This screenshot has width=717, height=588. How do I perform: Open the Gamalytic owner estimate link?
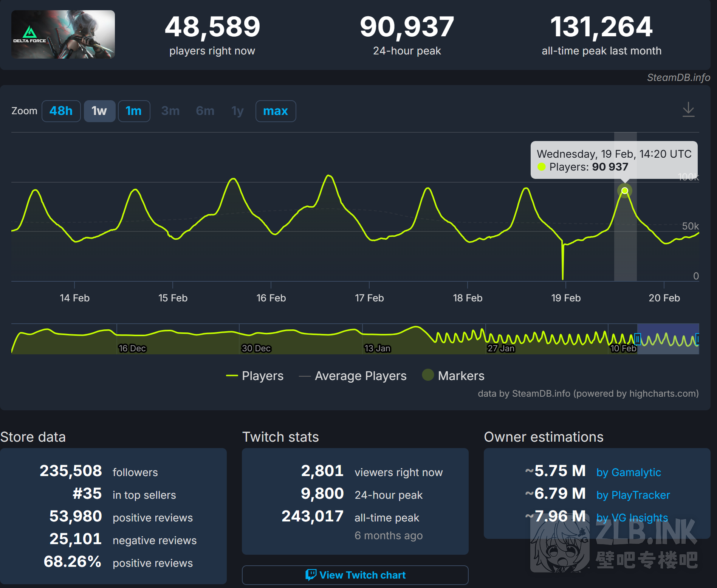point(629,472)
